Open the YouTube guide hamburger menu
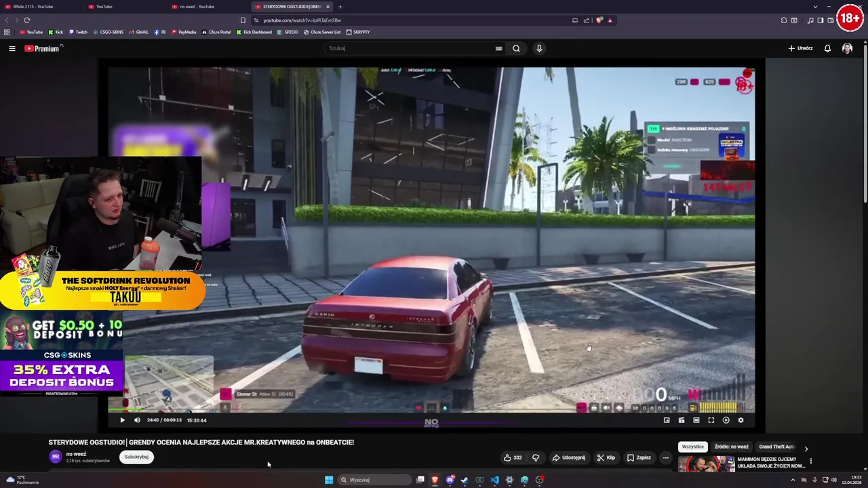Viewport: 868px width, 488px height. click(12, 48)
